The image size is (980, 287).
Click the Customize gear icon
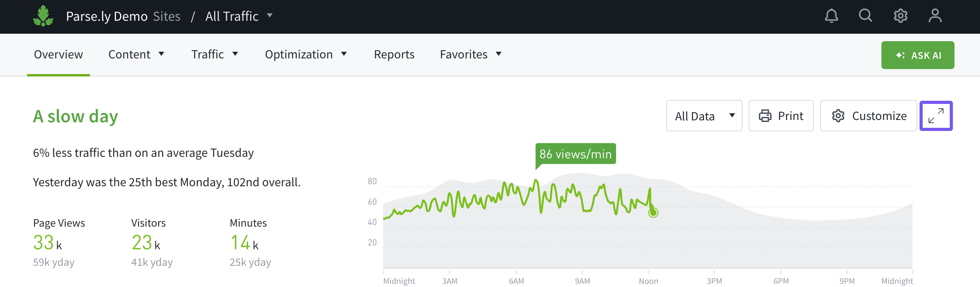pos(838,116)
